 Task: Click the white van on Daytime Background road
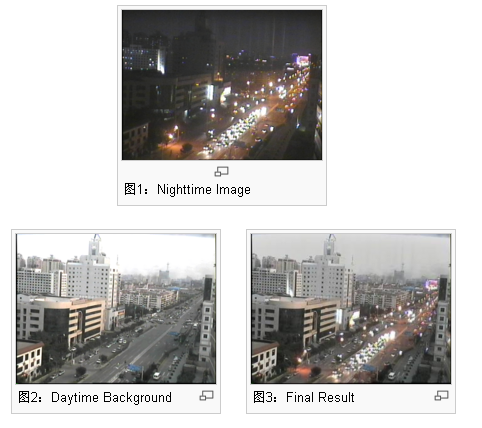coord(156,376)
